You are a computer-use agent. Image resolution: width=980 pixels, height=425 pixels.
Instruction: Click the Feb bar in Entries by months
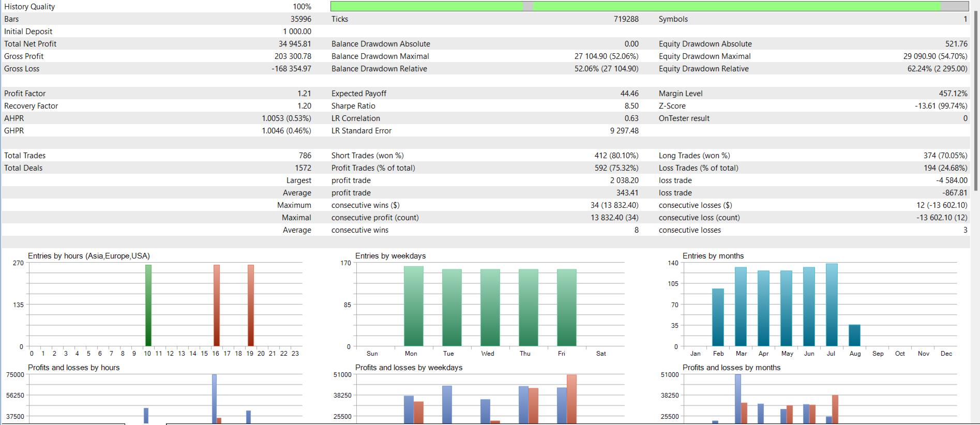[x=718, y=317]
